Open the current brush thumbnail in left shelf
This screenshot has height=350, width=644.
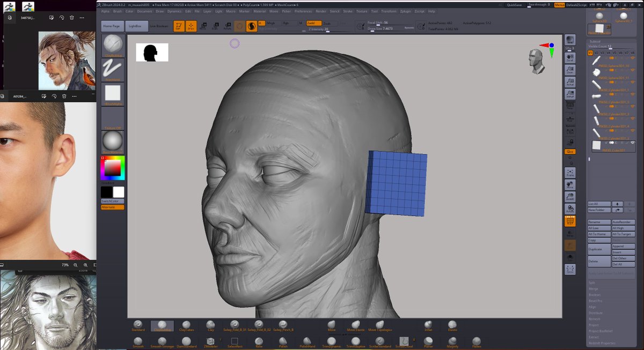tap(113, 46)
